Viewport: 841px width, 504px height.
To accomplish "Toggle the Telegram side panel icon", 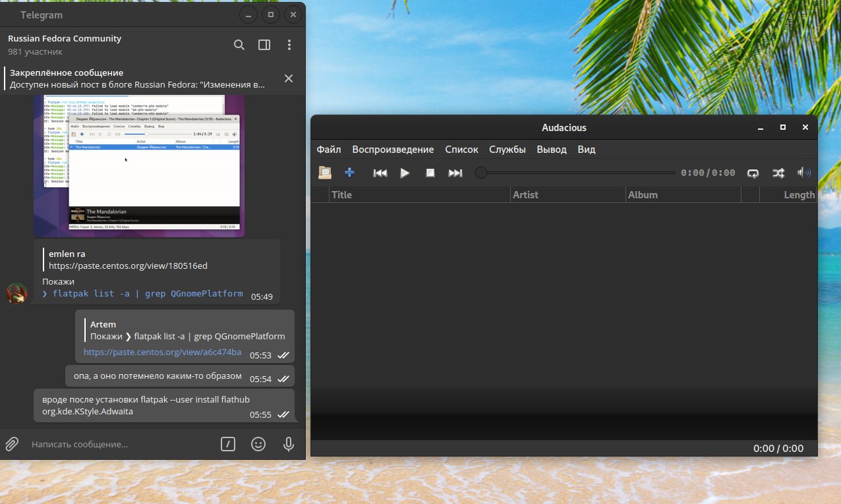I will [264, 45].
